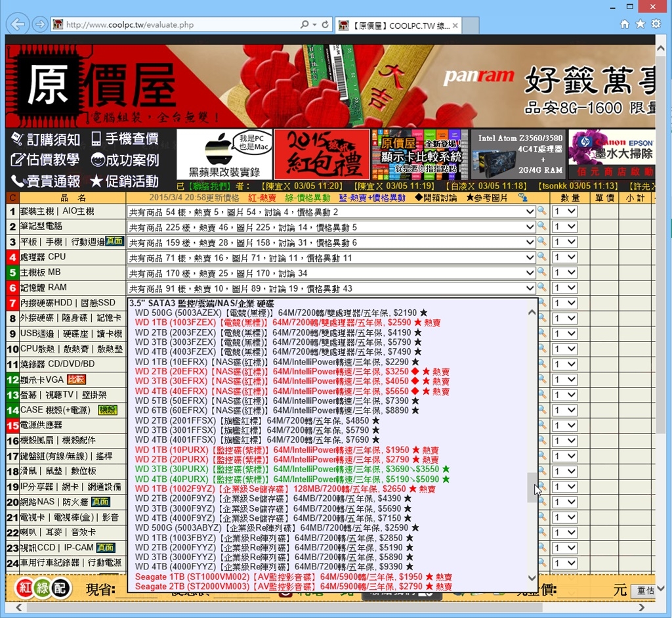Viewport: 672px width, 618px height.
Task: Open 記憶體 RAM product dropdown
Action: click(x=331, y=288)
